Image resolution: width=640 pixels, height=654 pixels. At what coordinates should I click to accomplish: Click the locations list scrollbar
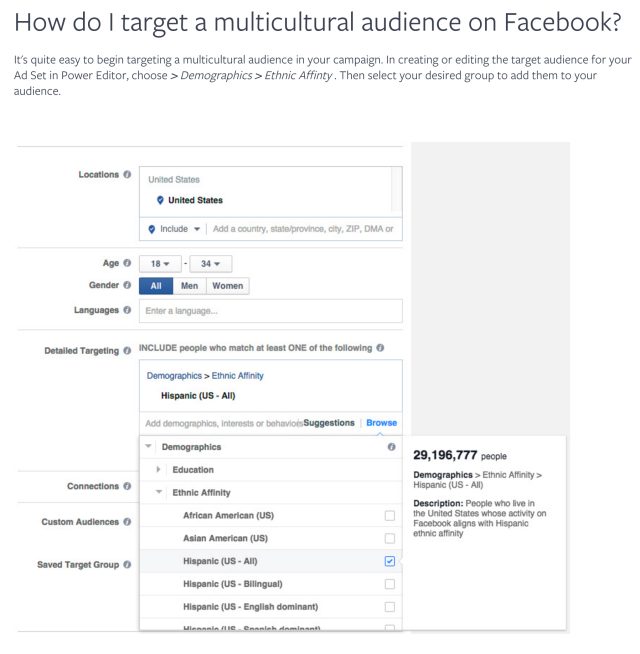[x=396, y=189]
